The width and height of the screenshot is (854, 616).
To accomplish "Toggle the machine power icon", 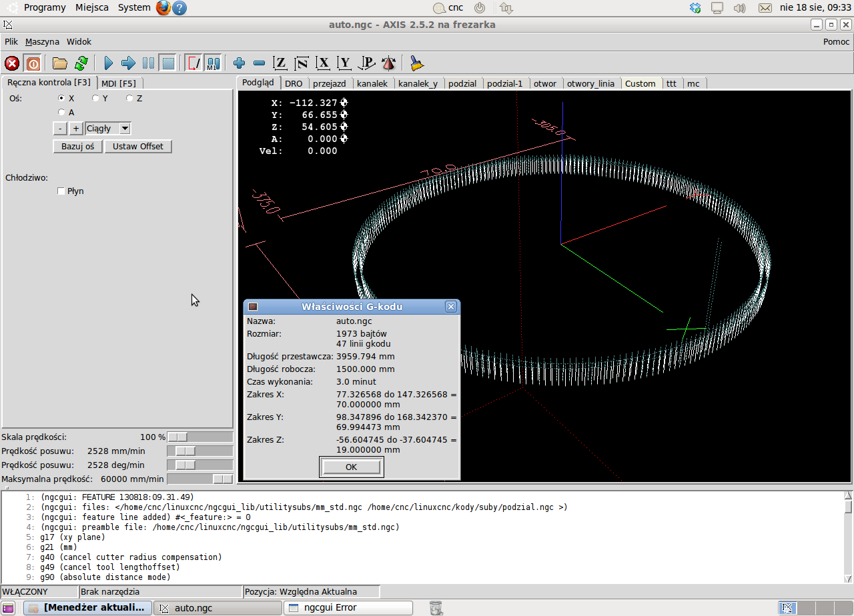I will 33,63.
